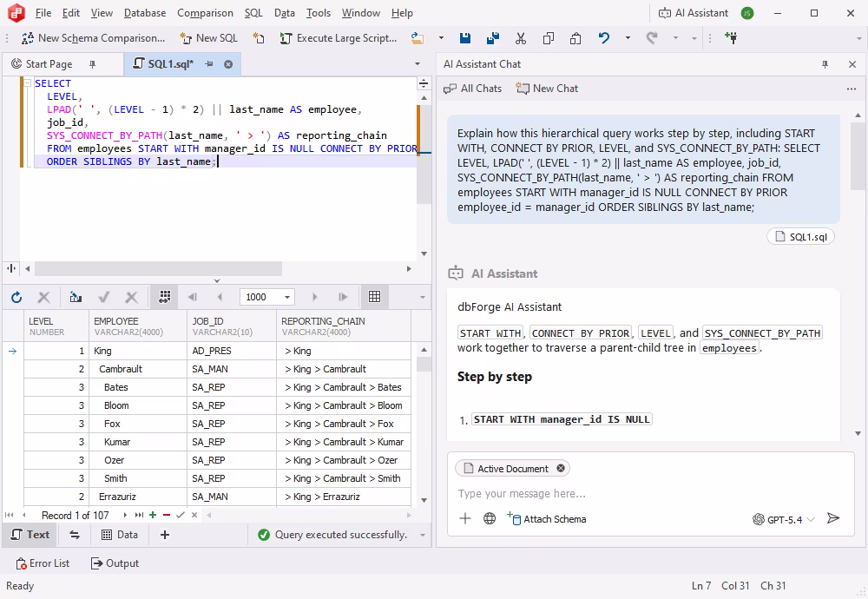868x599 pixels.
Task: Pin the AI Assistant Chat panel
Action: [825, 64]
